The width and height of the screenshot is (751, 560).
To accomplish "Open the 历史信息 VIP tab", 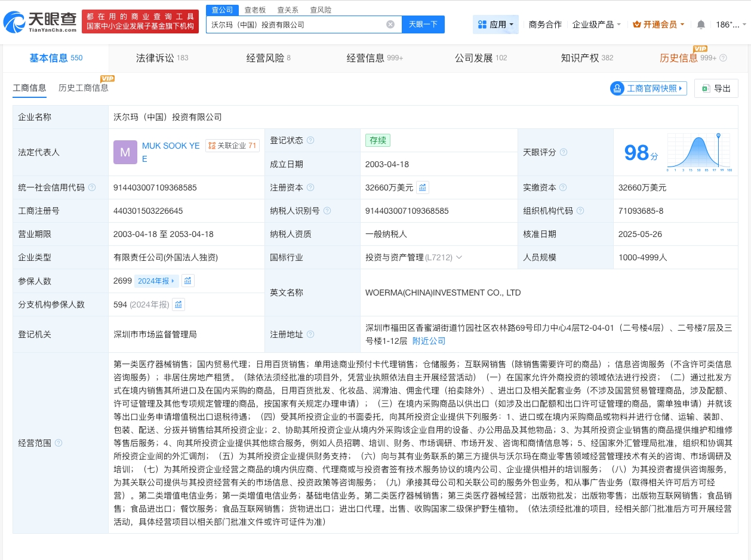I will click(x=688, y=58).
